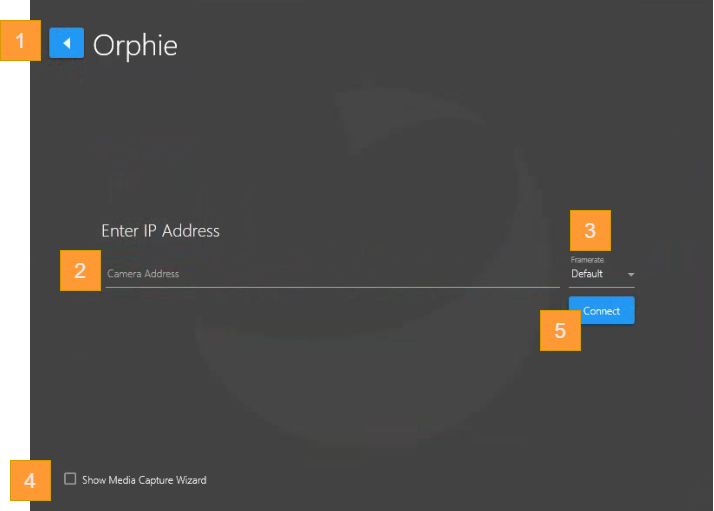
Task: Open the Framerate dropdown
Action: click(601, 274)
